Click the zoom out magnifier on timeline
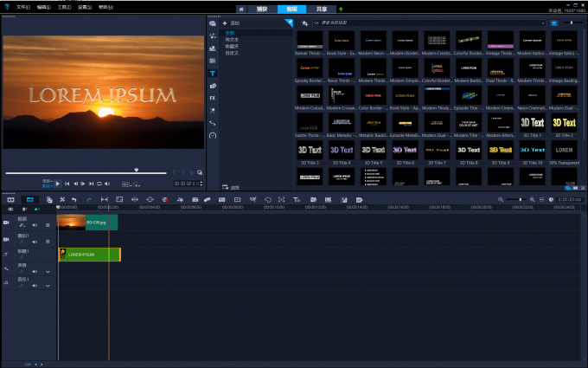The height and width of the screenshot is (368, 588). [x=501, y=200]
